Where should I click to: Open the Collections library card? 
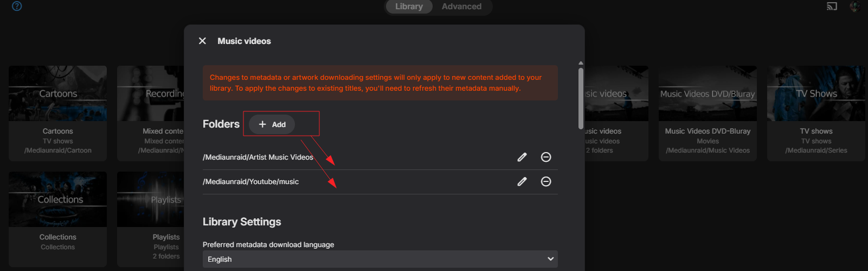coord(58,219)
